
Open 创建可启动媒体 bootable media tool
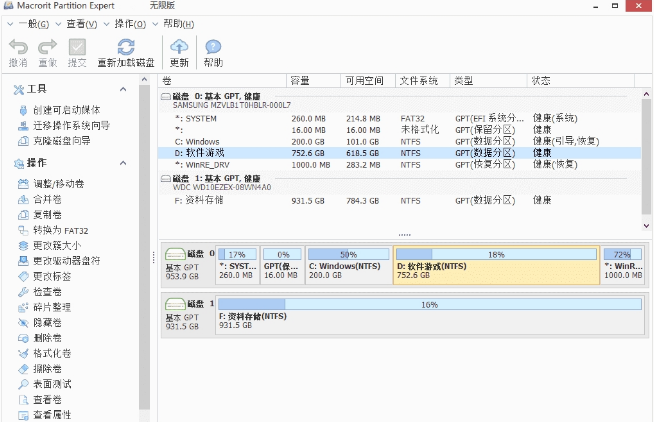pos(59,110)
